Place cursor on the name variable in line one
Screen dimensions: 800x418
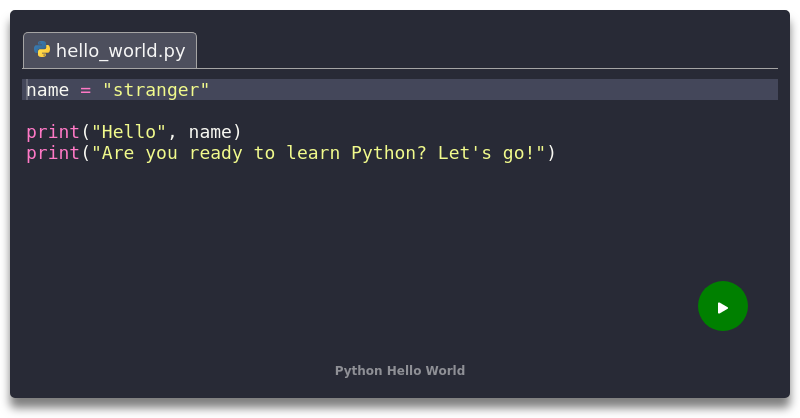pyautogui.click(x=47, y=90)
